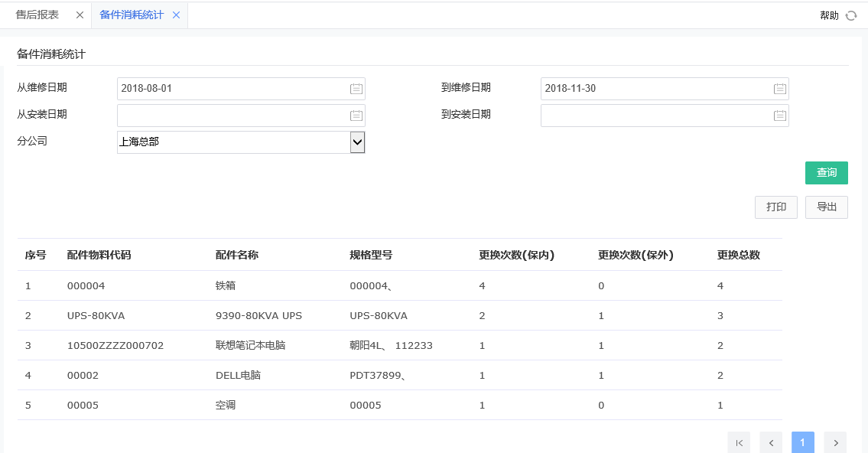
Task: Open the 分公司 branch dropdown
Action: click(x=356, y=142)
